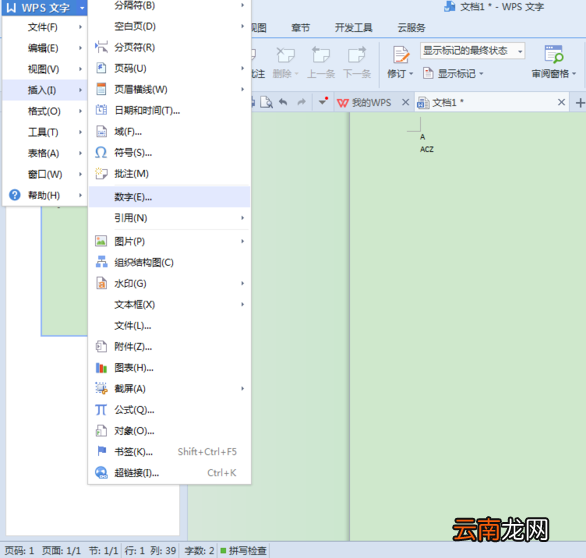Open the WPS 文字 application menu arrow
Screen dimensions: 586x558
point(81,7)
